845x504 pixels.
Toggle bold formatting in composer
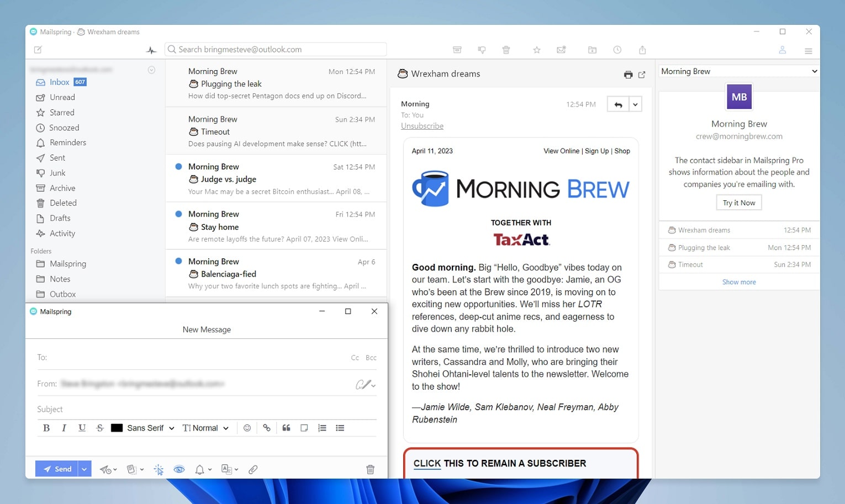(x=46, y=428)
